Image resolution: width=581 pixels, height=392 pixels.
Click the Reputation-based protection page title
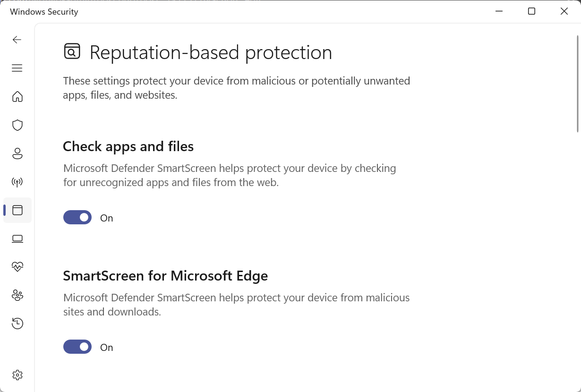(x=211, y=52)
